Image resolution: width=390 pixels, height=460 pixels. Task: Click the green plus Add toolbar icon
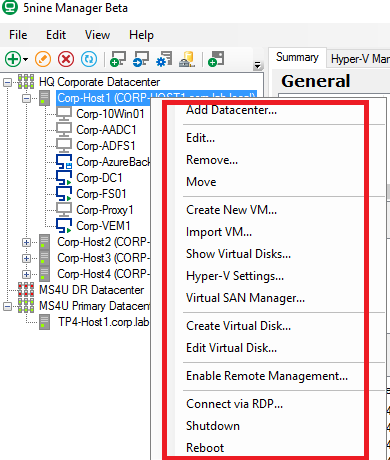point(13,59)
